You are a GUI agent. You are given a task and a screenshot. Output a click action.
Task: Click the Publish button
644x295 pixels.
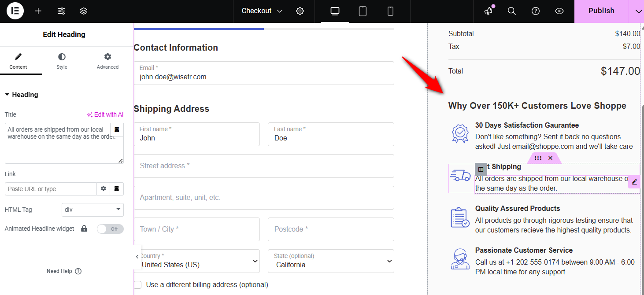tap(601, 11)
